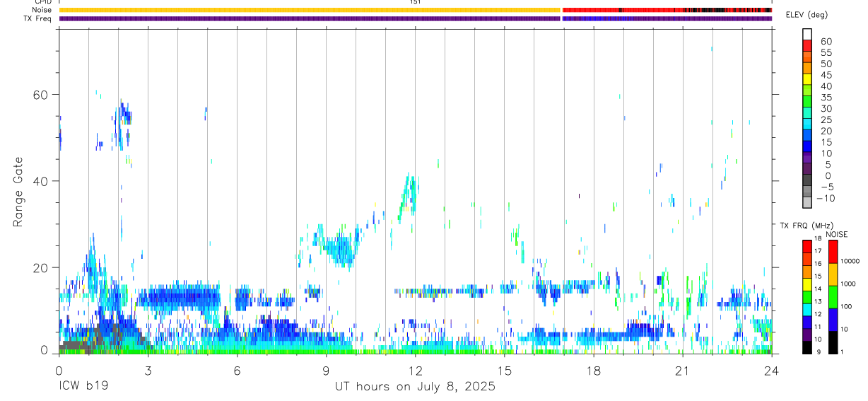
Task: Click the "Range Gate" y-axis title
Action: 17,192
